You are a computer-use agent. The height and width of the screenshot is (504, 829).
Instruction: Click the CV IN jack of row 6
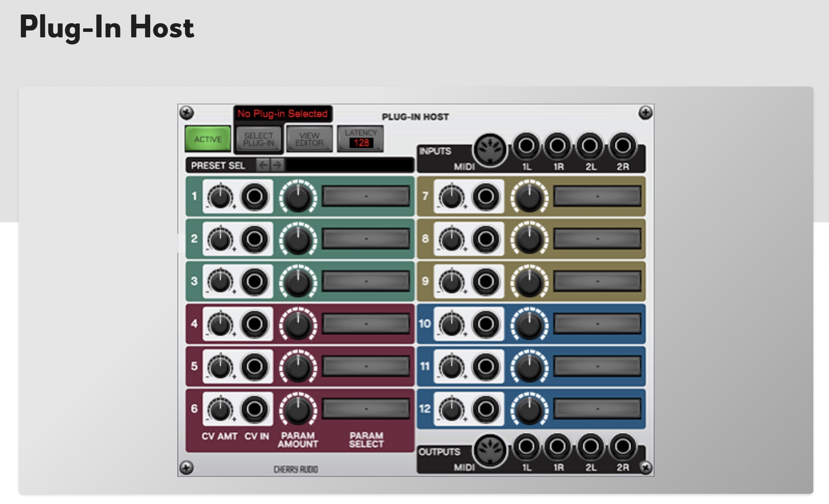tap(255, 409)
